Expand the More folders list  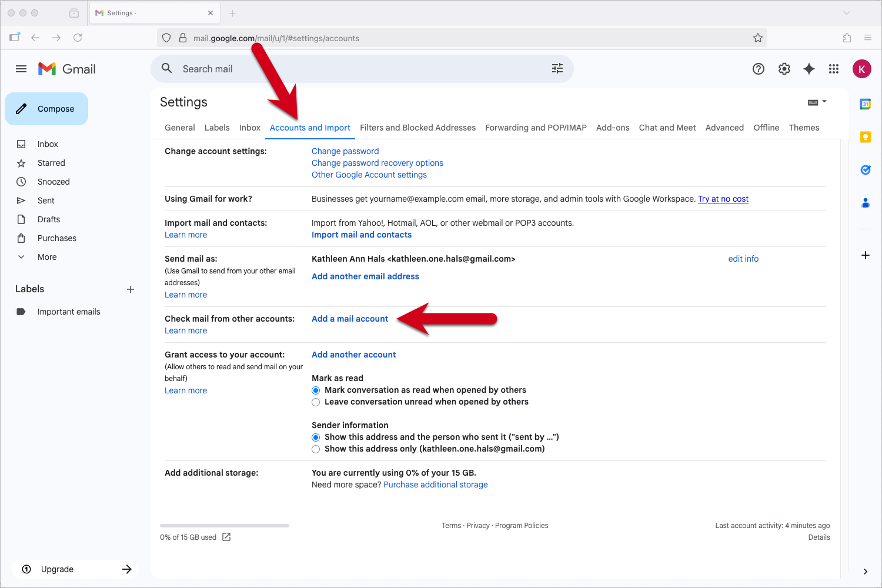tap(47, 257)
